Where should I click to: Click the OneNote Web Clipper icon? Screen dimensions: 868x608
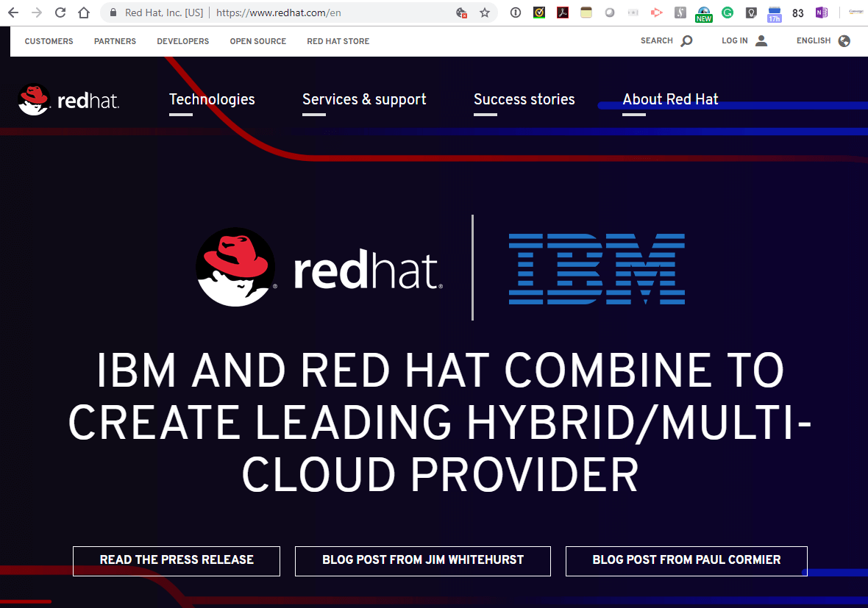pos(822,12)
